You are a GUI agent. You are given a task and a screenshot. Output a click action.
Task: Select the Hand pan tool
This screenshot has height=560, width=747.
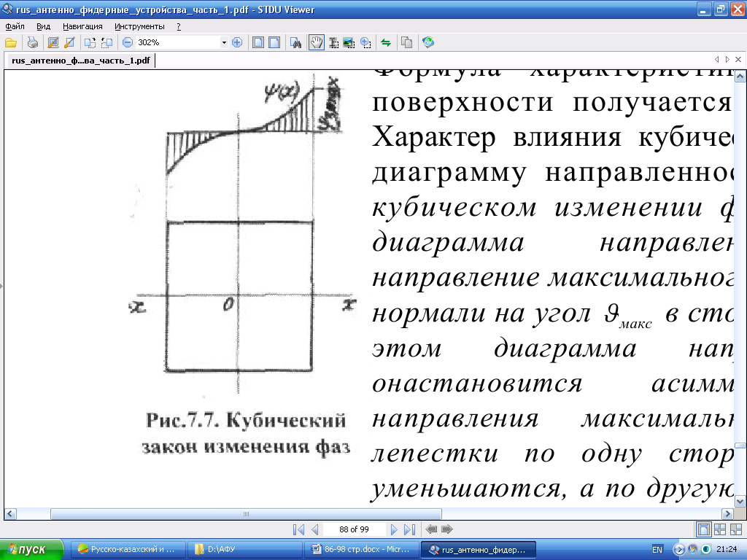[317, 42]
